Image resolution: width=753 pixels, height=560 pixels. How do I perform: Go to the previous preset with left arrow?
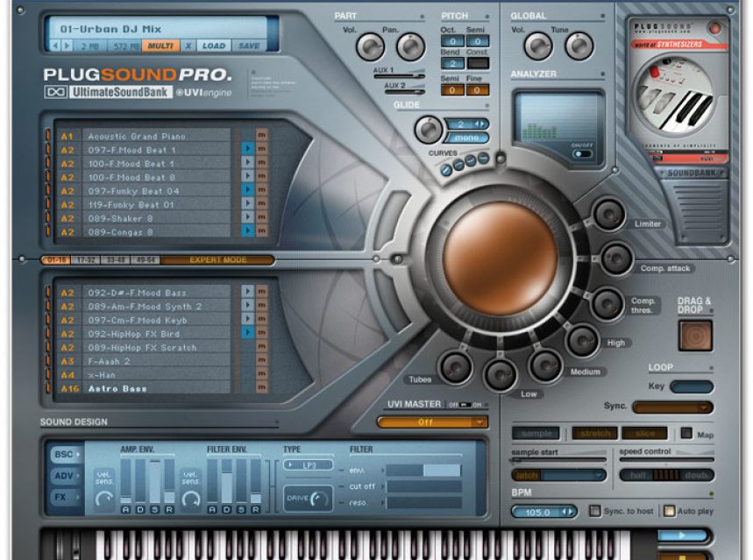point(56,46)
